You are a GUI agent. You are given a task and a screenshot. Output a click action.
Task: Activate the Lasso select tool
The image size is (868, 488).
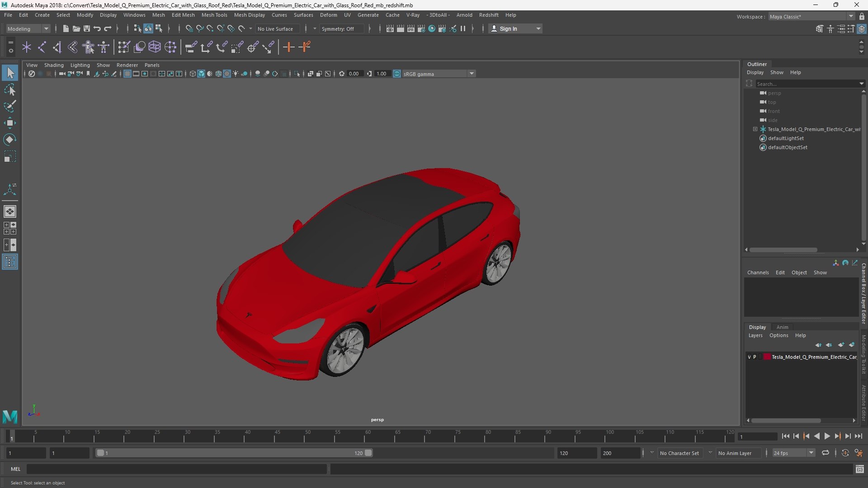click(10, 90)
